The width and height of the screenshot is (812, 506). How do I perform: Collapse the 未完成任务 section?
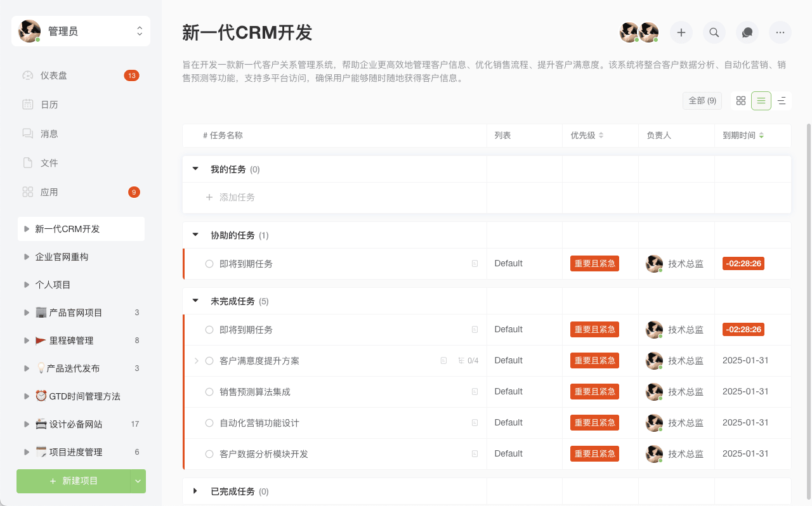pyautogui.click(x=195, y=301)
